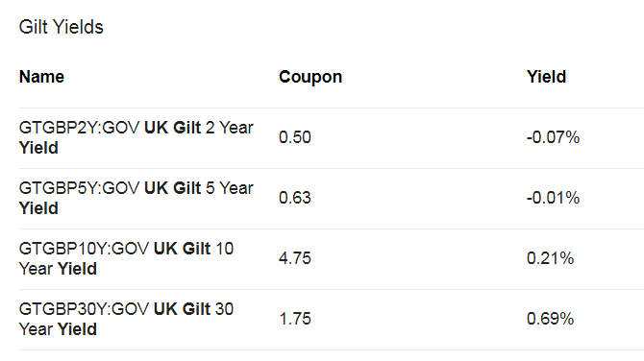This screenshot has height=361, width=644.
Task: Click the 1.75 coupon value
Action: point(295,319)
